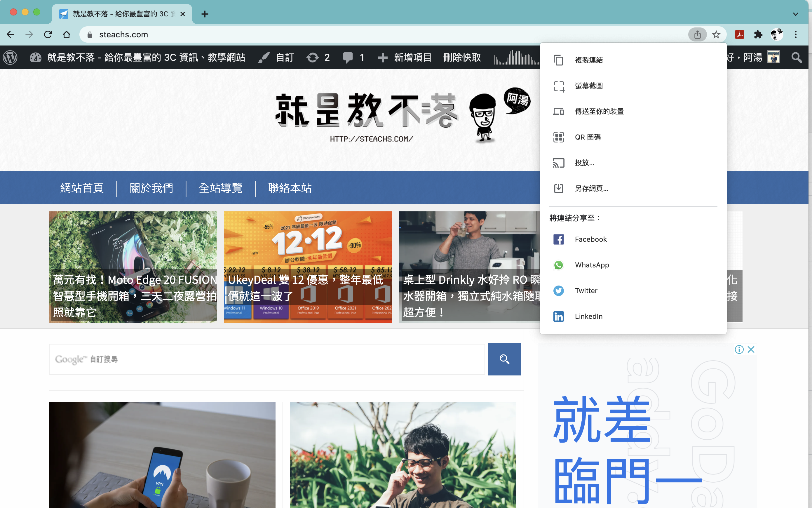Click the browser Reload button
The height and width of the screenshot is (508, 812).
[x=48, y=34]
